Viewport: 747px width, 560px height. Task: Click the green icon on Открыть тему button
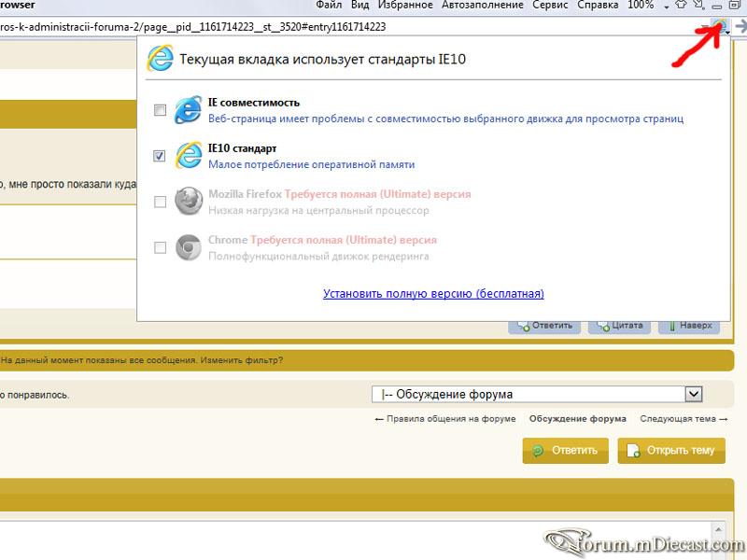point(633,451)
